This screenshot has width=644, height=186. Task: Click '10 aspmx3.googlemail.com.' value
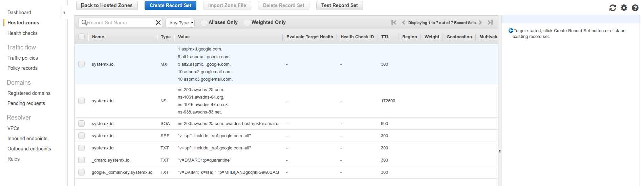tap(205, 79)
